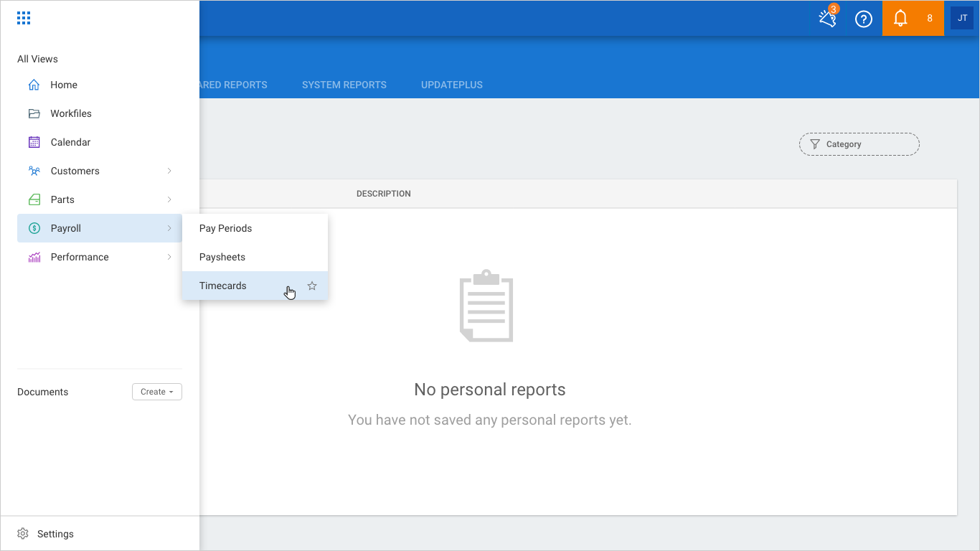Click the Customers people icon

(x=34, y=171)
